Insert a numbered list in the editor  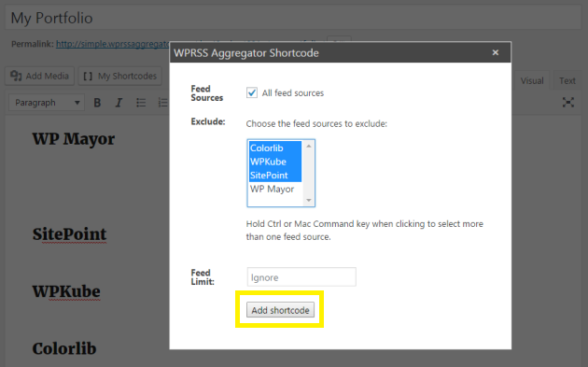(162, 103)
